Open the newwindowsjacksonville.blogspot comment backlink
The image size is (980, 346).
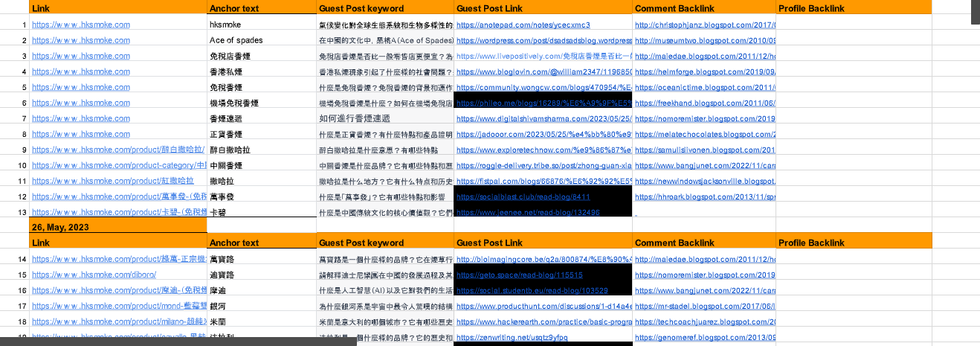pyautogui.click(x=705, y=181)
